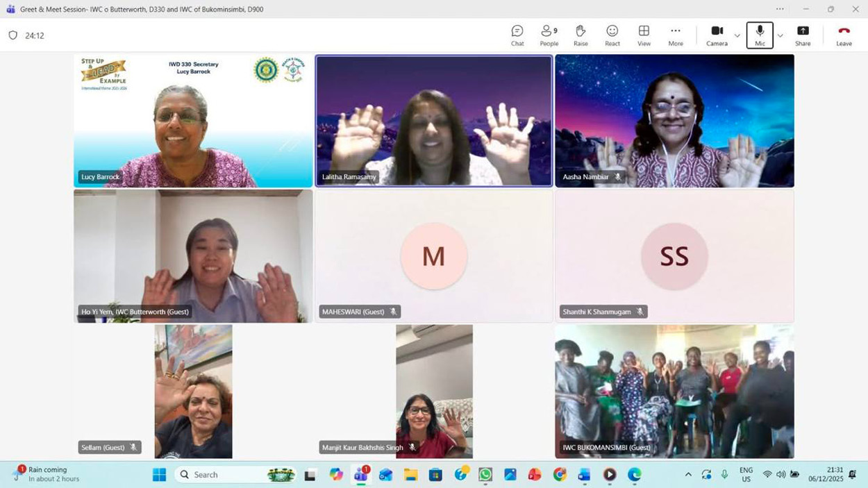Open WhatsApp from the taskbar

pos(485,475)
